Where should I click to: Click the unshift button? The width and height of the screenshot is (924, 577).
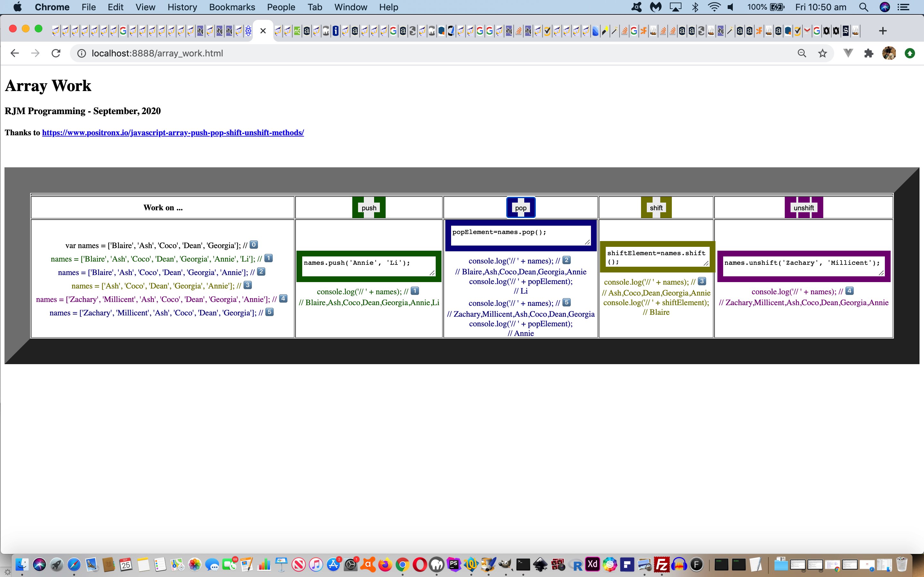pos(804,208)
